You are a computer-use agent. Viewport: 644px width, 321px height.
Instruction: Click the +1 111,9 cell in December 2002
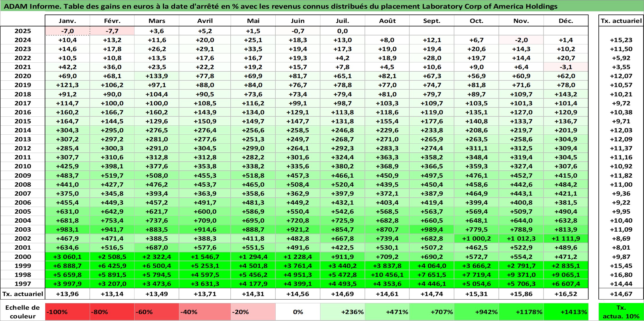(566, 239)
